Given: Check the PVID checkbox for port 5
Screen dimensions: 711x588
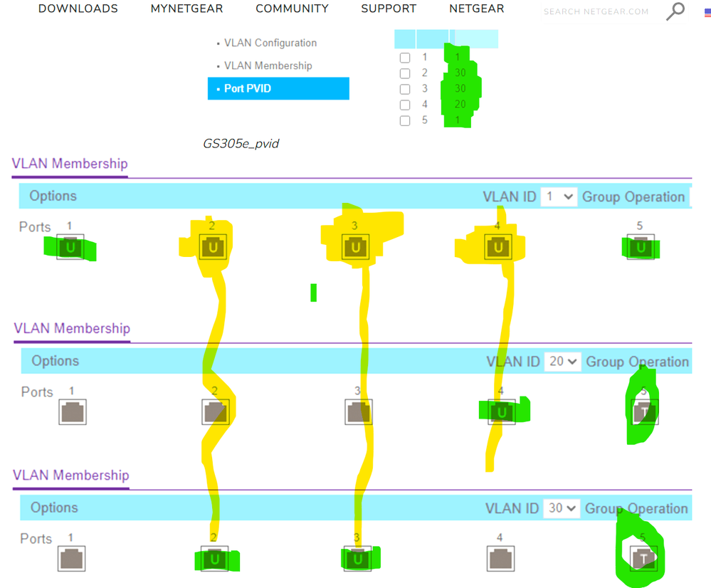Looking at the screenshot, I should (405, 121).
